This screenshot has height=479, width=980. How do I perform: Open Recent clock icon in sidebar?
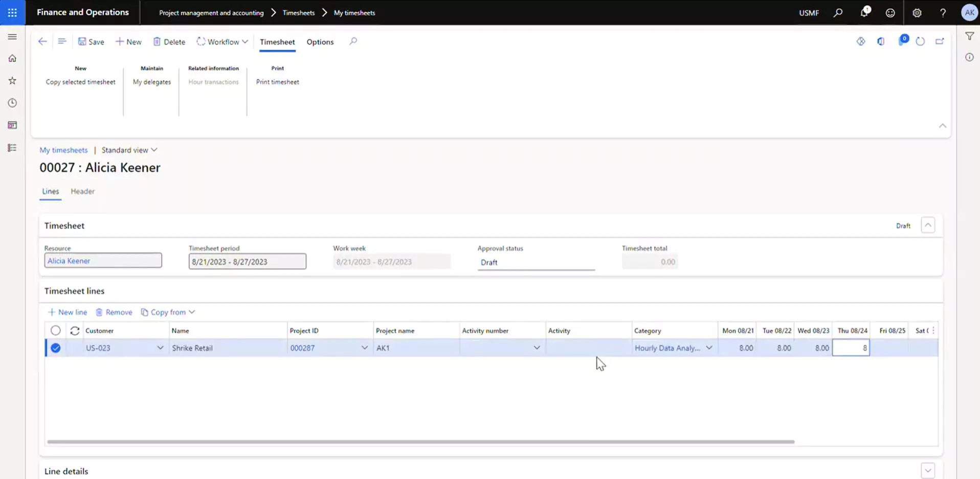pos(12,103)
